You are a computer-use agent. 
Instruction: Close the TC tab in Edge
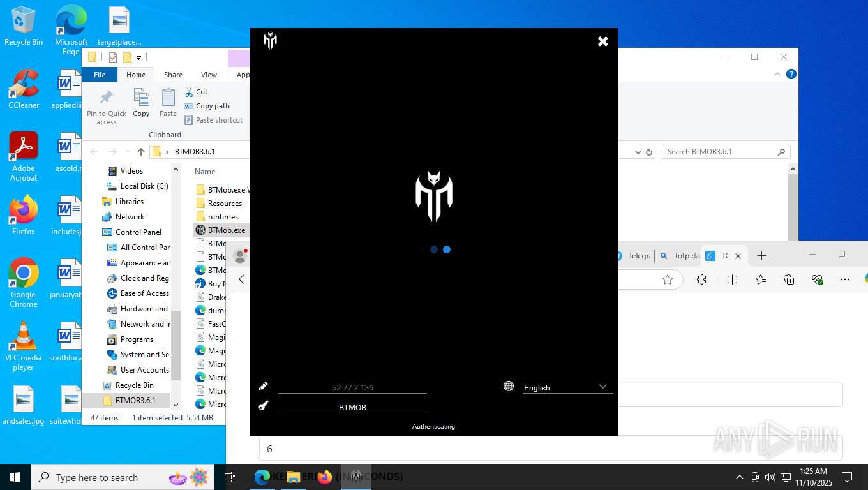738,256
